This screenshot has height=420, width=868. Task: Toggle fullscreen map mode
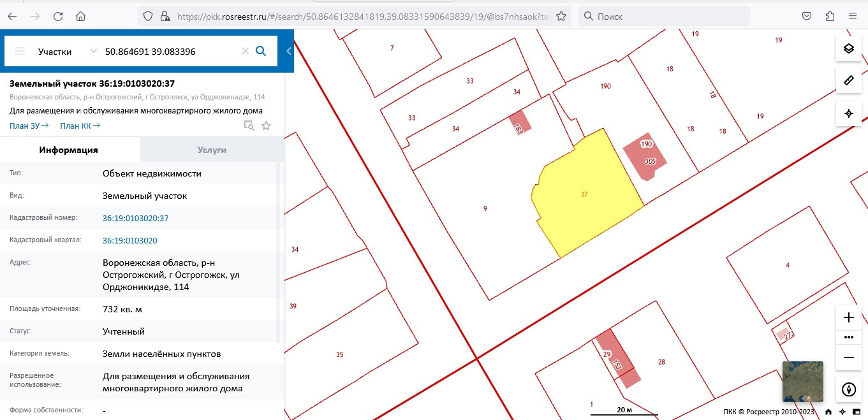tap(856, 412)
